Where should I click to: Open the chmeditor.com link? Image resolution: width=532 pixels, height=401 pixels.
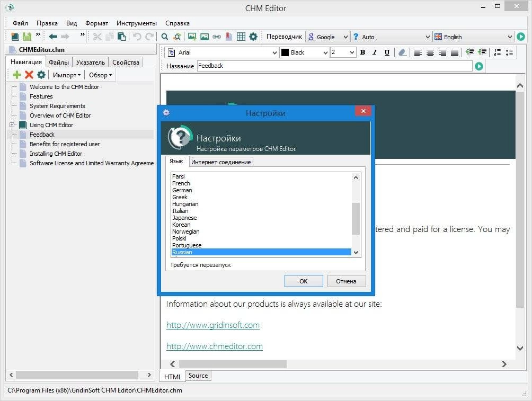click(x=215, y=346)
